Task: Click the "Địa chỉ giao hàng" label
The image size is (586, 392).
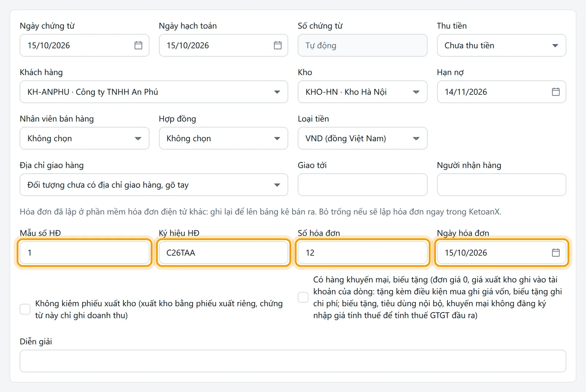Action: point(52,166)
